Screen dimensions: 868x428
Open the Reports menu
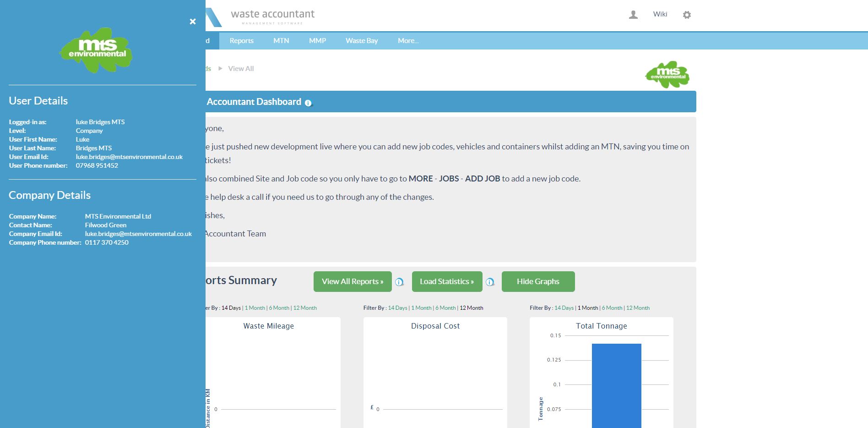[x=241, y=41]
